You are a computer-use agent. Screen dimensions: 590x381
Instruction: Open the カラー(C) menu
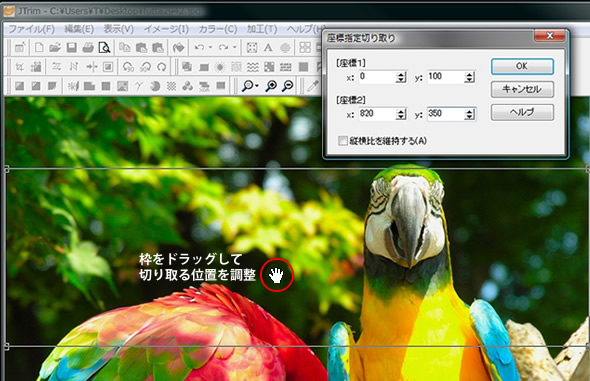(x=217, y=29)
